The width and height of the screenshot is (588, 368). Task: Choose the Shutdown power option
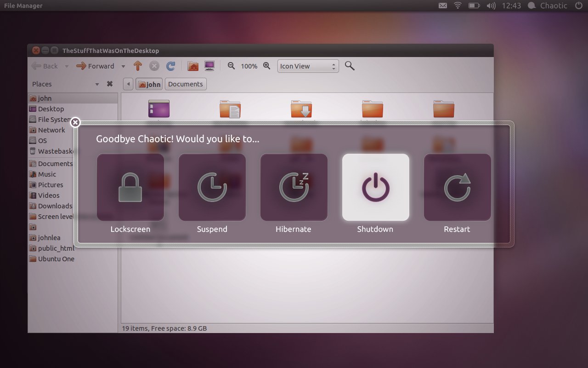pos(376,187)
